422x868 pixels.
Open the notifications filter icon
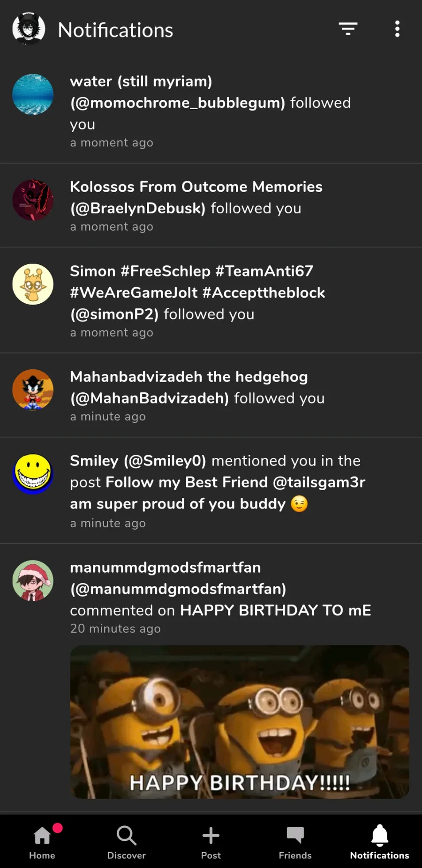click(348, 29)
